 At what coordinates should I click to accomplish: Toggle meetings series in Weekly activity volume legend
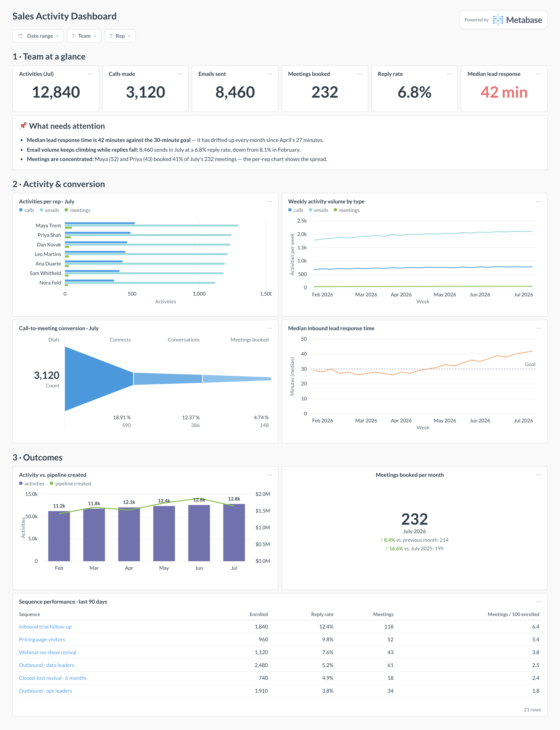pyautogui.click(x=346, y=210)
